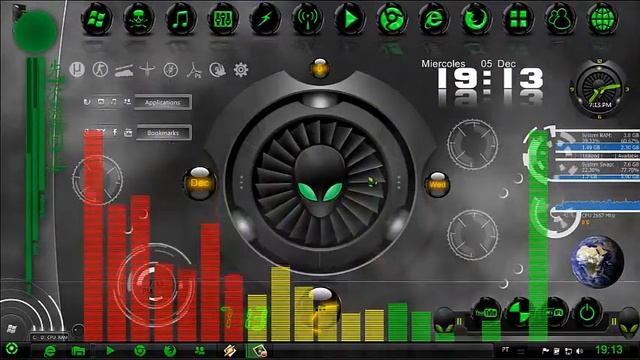This screenshot has height=360, width=640.
Task: Open Internet Explorer from the taskbar
Action: (x=50, y=351)
